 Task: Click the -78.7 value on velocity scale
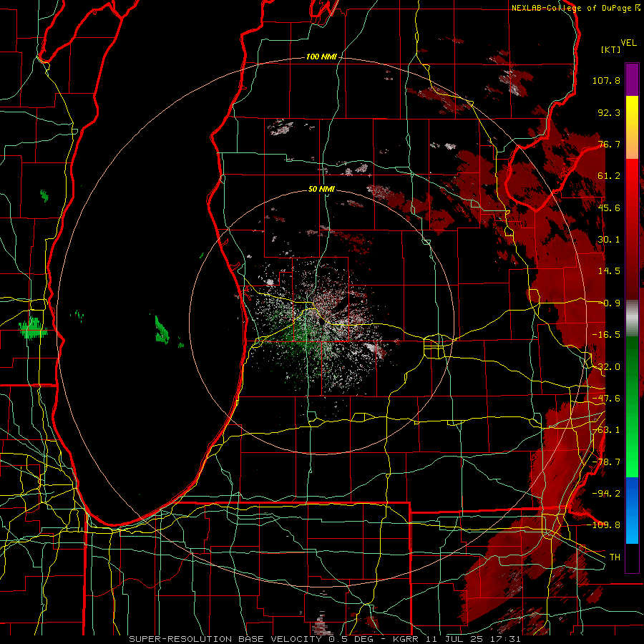[x=606, y=462]
